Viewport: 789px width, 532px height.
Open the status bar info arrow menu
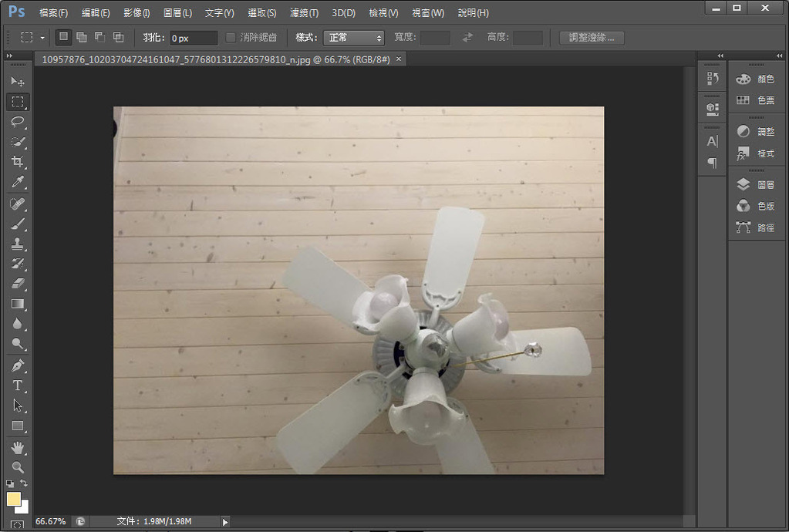coord(225,522)
